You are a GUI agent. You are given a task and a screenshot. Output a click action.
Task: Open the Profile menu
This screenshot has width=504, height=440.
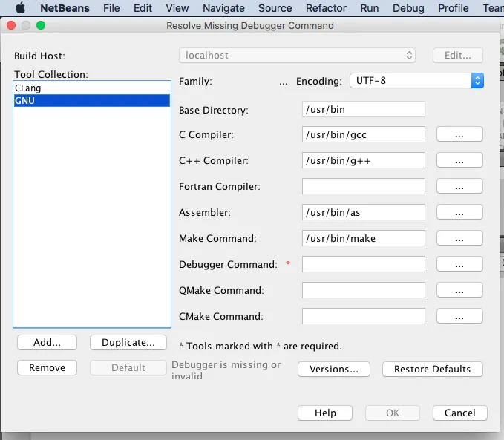[454, 8]
